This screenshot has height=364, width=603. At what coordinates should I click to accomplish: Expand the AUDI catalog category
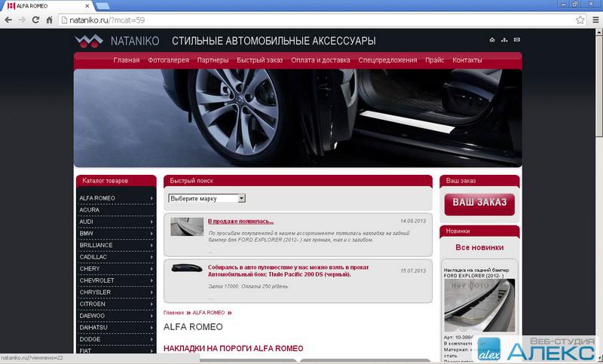click(x=116, y=222)
